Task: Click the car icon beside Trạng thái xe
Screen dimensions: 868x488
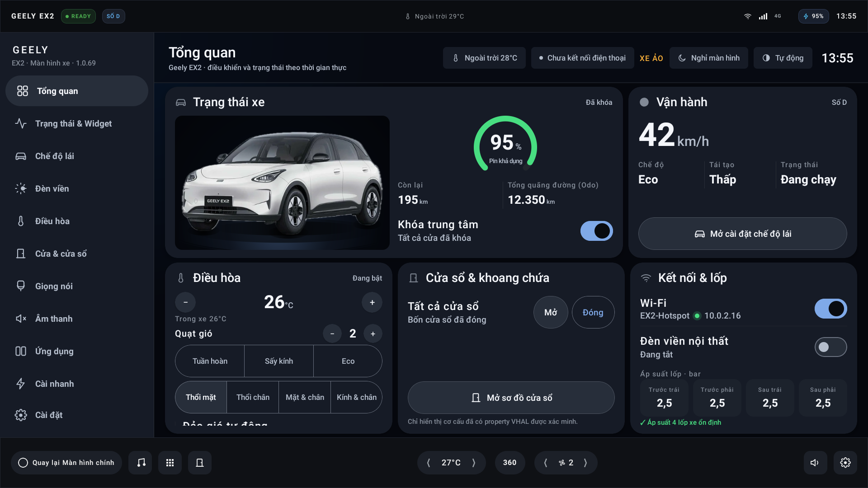Action: tap(181, 102)
